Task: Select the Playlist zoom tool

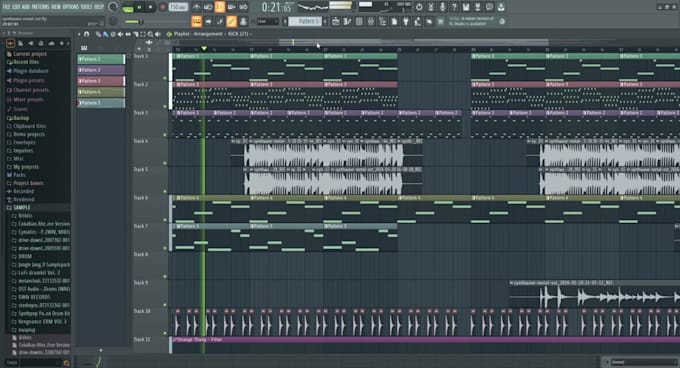Action: click(x=150, y=34)
